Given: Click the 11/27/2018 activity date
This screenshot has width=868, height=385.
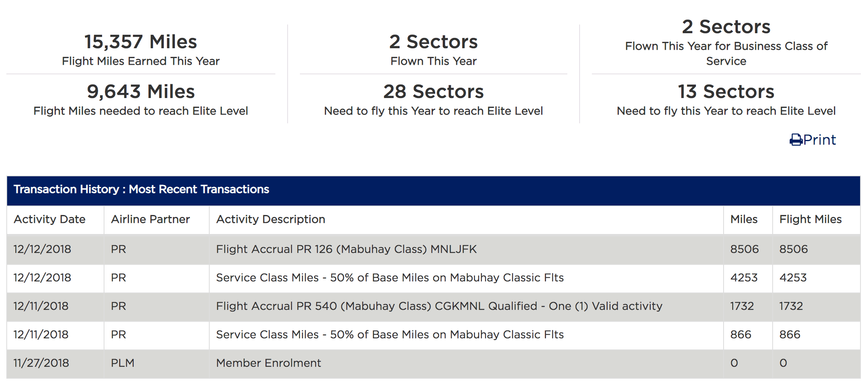Looking at the screenshot, I should click(41, 363).
